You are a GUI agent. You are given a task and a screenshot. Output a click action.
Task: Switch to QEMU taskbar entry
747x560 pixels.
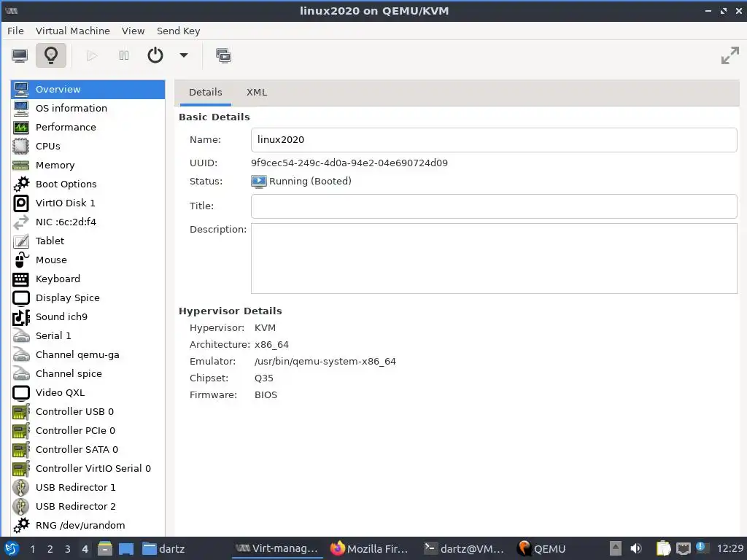point(542,549)
